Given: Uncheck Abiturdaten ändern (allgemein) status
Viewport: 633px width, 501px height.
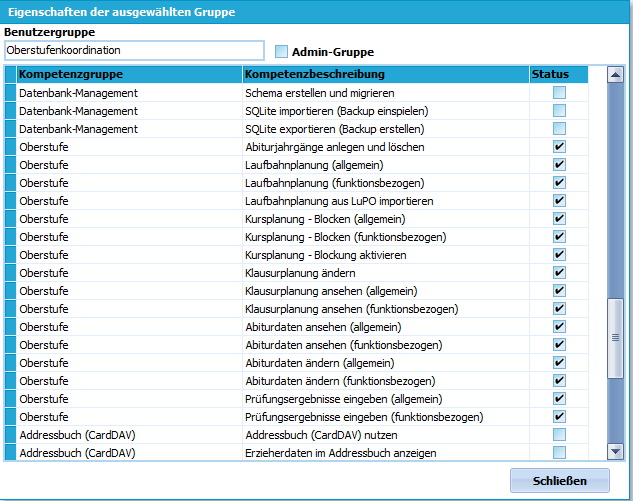Looking at the screenshot, I should 559,363.
